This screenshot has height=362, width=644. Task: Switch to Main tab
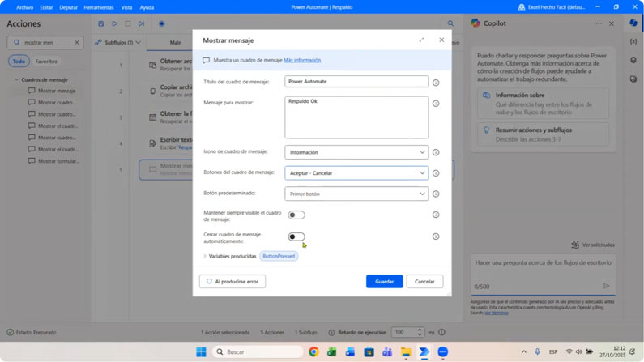coord(176,43)
